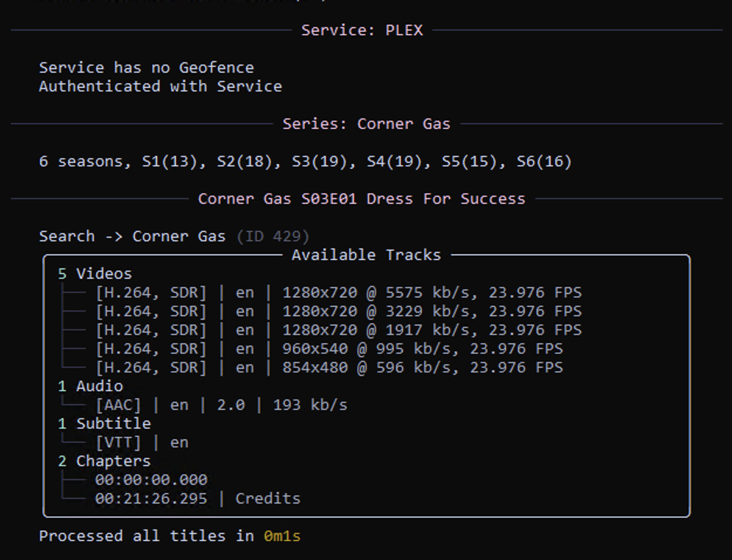Select the 854x480 @ 596 kb/s video track
Image resolution: width=732 pixels, height=560 pixels.
coord(329,368)
